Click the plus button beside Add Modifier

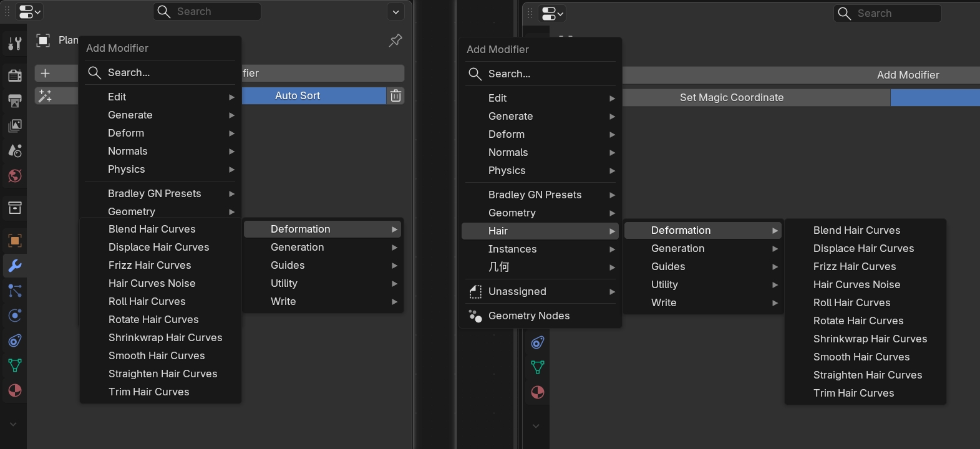45,73
